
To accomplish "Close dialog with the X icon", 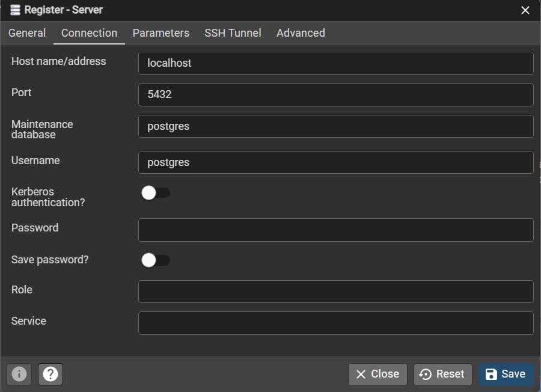I will 525,10.
